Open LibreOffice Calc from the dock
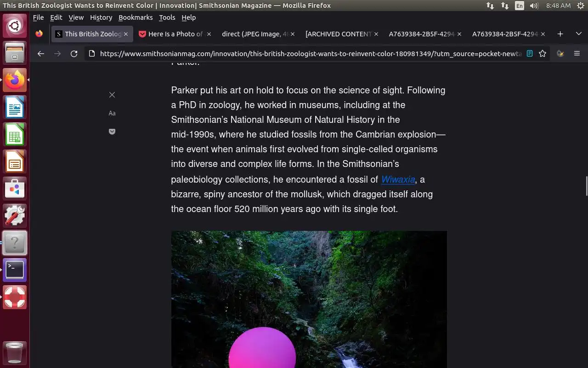This screenshot has width=588, height=368. click(x=15, y=134)
